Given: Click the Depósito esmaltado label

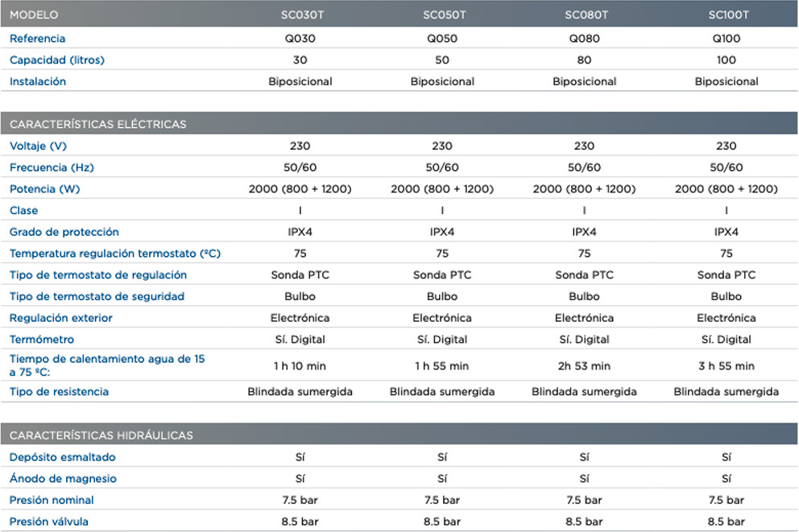Looking at the screenshot, I should pyautogui.click(x=63, y=457).
